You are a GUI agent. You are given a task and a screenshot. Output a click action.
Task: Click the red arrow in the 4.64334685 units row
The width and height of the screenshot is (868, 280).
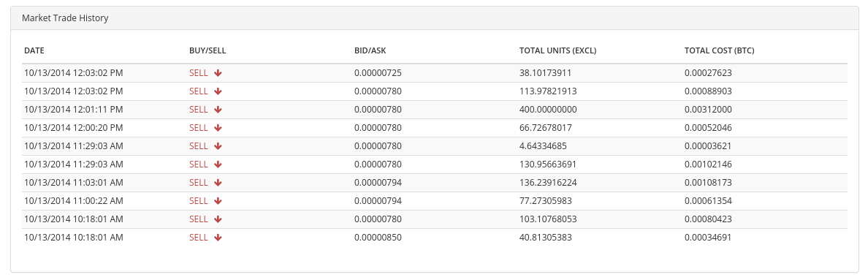click(218, 146)
